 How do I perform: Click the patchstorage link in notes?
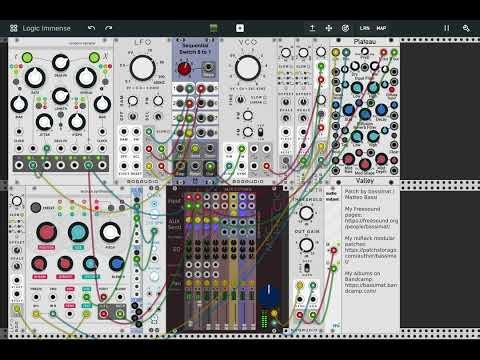[x=371, y=256]
